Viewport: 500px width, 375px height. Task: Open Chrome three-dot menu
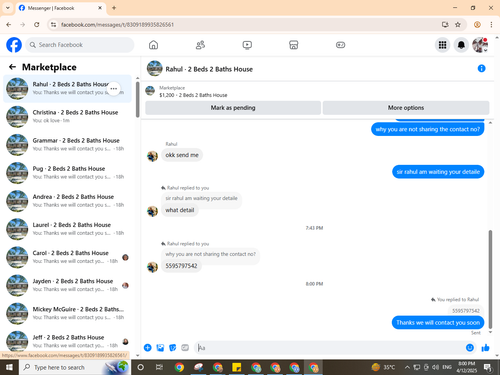tap(491, 24)
